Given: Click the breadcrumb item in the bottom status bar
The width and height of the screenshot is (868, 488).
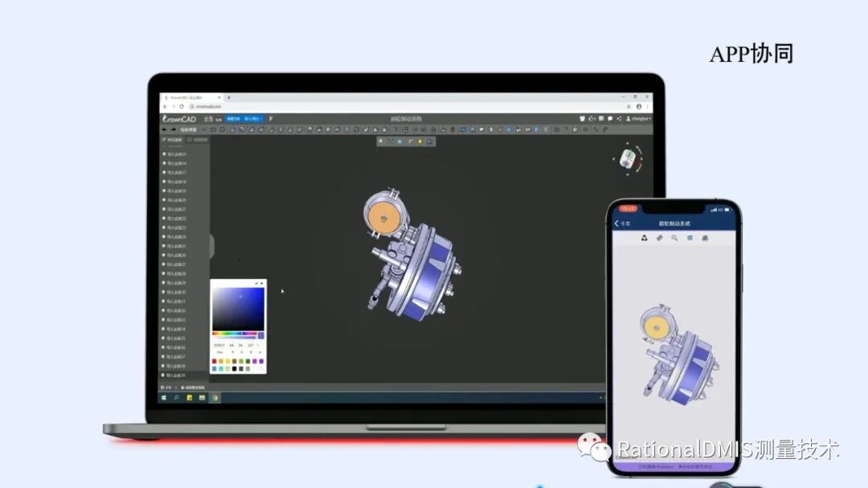Looking at the screenshot, I should pos(193,388).
